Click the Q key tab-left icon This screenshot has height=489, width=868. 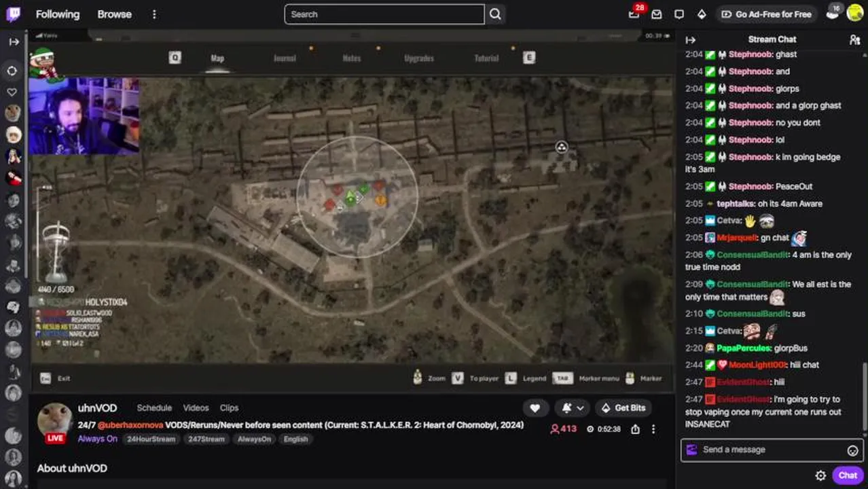point(175,58)
